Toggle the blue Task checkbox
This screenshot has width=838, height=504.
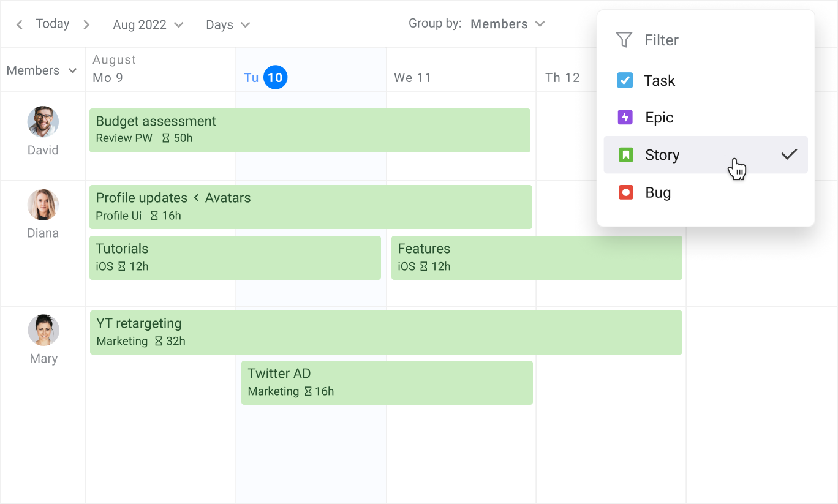625,80
